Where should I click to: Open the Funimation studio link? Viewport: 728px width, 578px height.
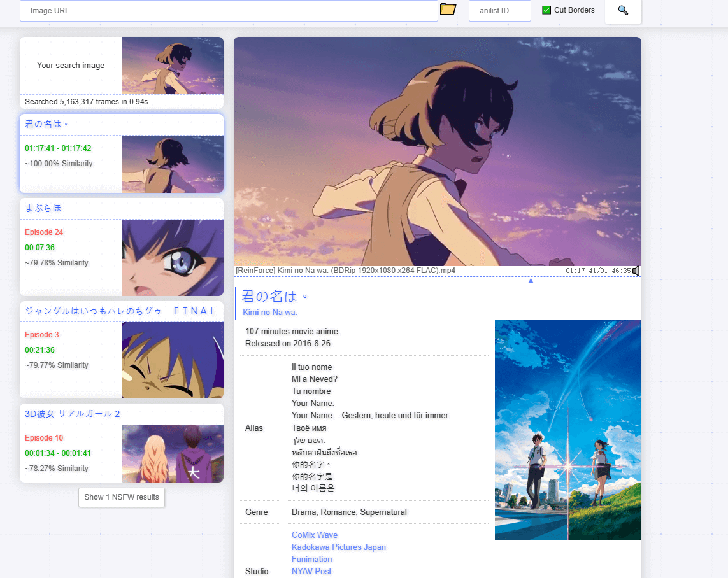pyautogui.click(x=311, y=559)
